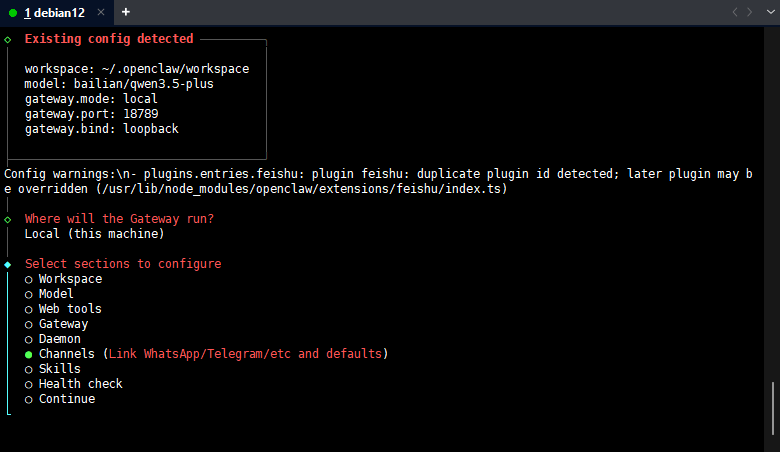The width and height of the screenshot is (780, 452).
Task: Choose the Skills section option
Action: [29, 369]
